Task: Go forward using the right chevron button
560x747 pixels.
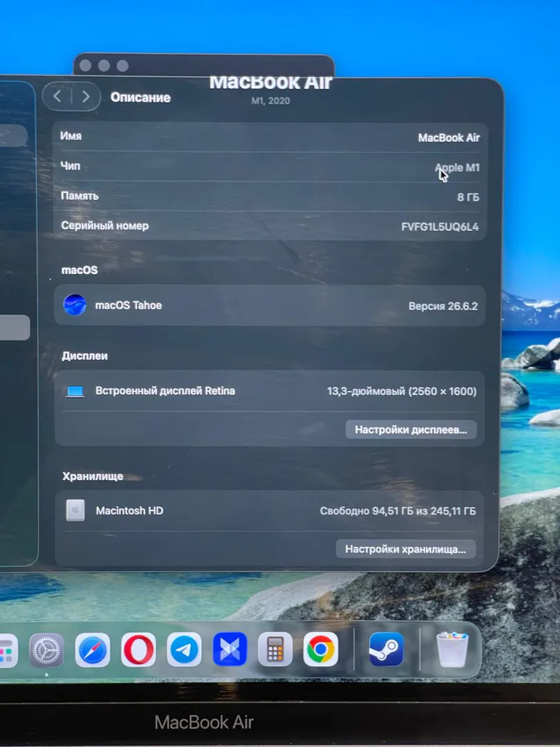Action: [x=86, y=97]
